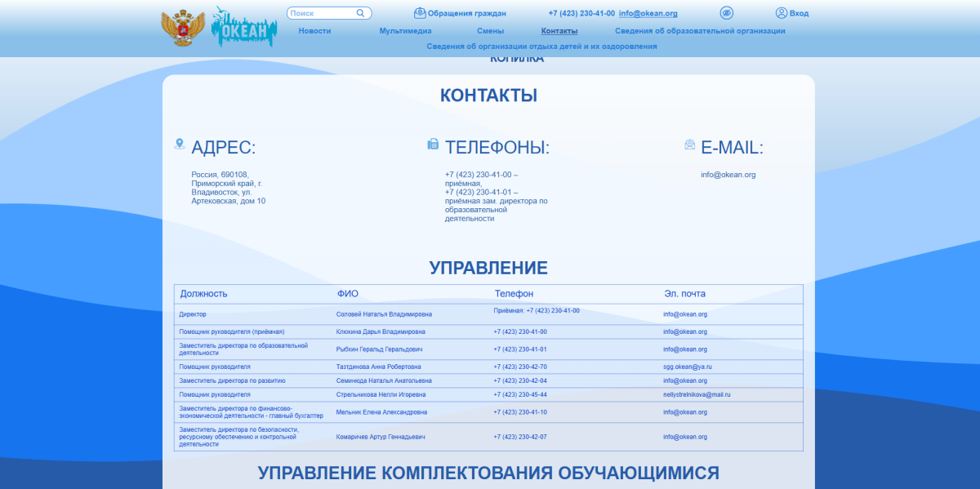Click the map pin icon beside Адрес

coord(180,144)
